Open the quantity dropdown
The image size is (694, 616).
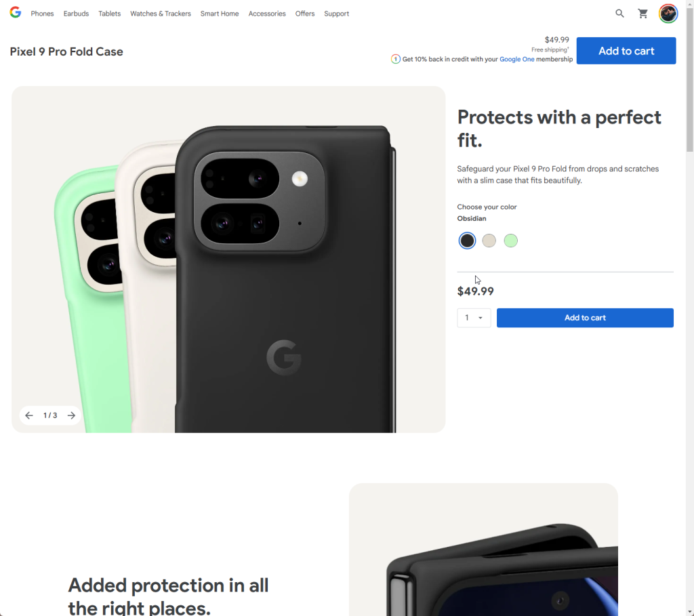tap(474, 318)
